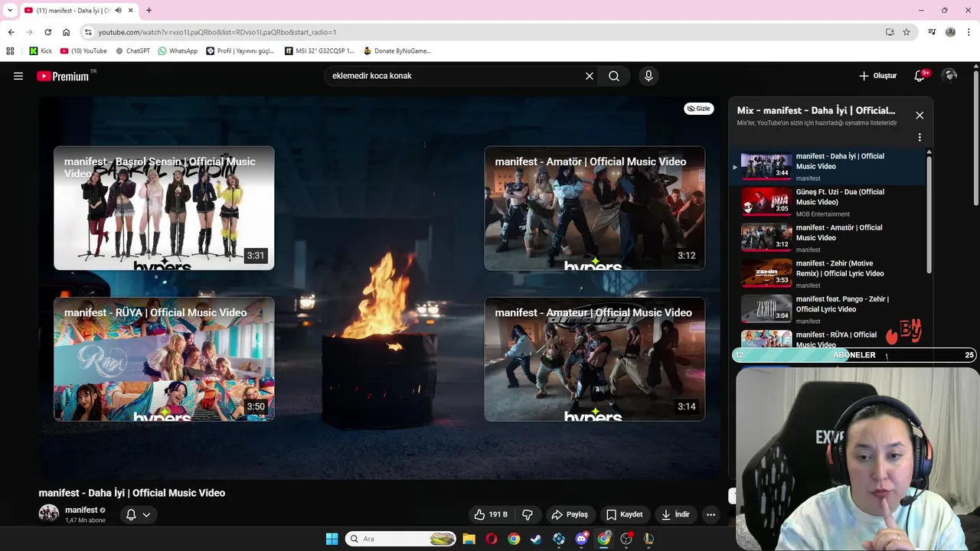Open end screen card manifest - Başrol Sensin

coord(164,208)
